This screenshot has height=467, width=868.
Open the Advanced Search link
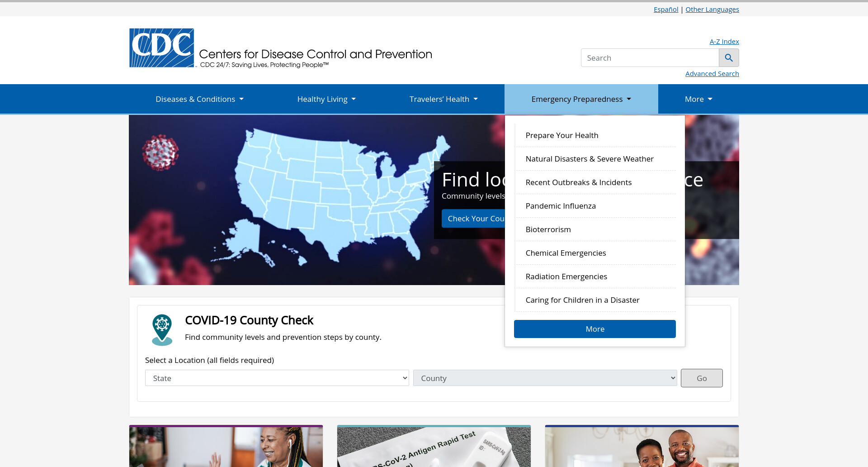(712, 74)
